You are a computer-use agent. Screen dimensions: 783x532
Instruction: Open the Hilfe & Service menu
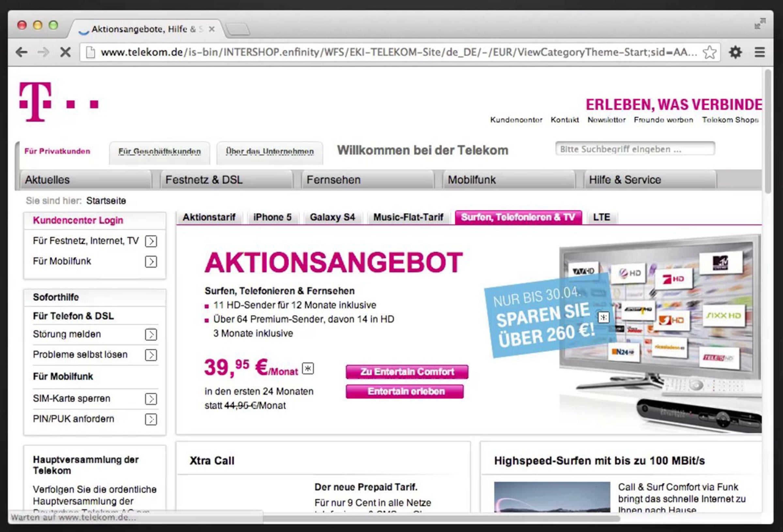650,180
